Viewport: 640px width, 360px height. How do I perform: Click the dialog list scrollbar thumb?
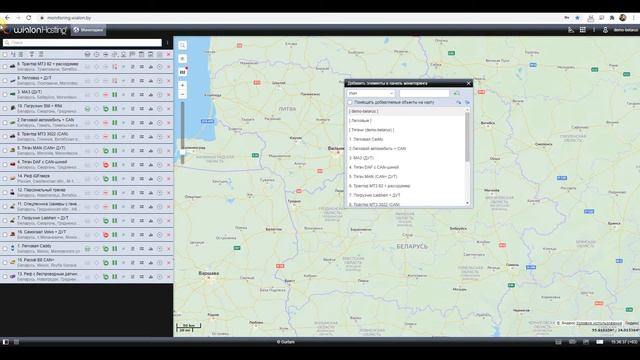point(467,137)
